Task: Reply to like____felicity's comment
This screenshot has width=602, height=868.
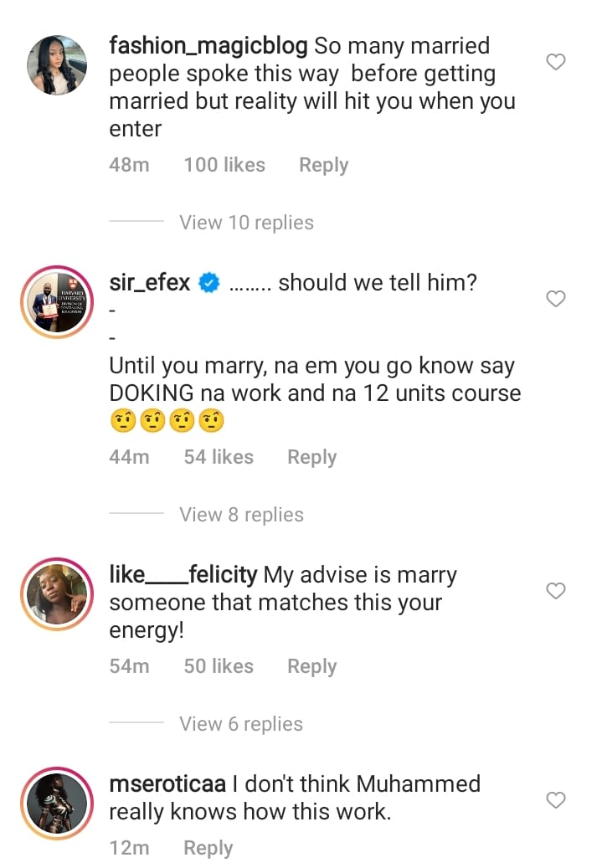Action: coord(311,666)
